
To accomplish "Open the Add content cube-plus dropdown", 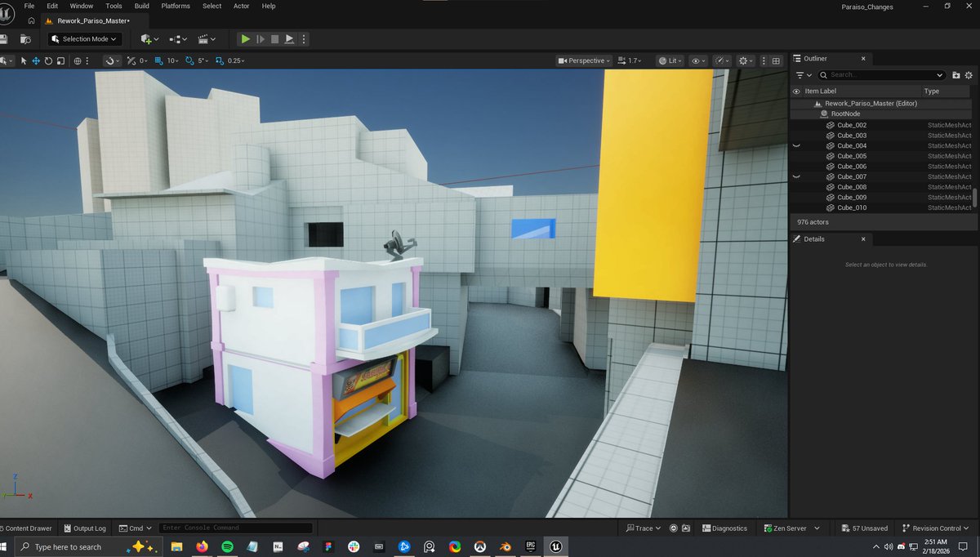I will click(x=149, y=39).
